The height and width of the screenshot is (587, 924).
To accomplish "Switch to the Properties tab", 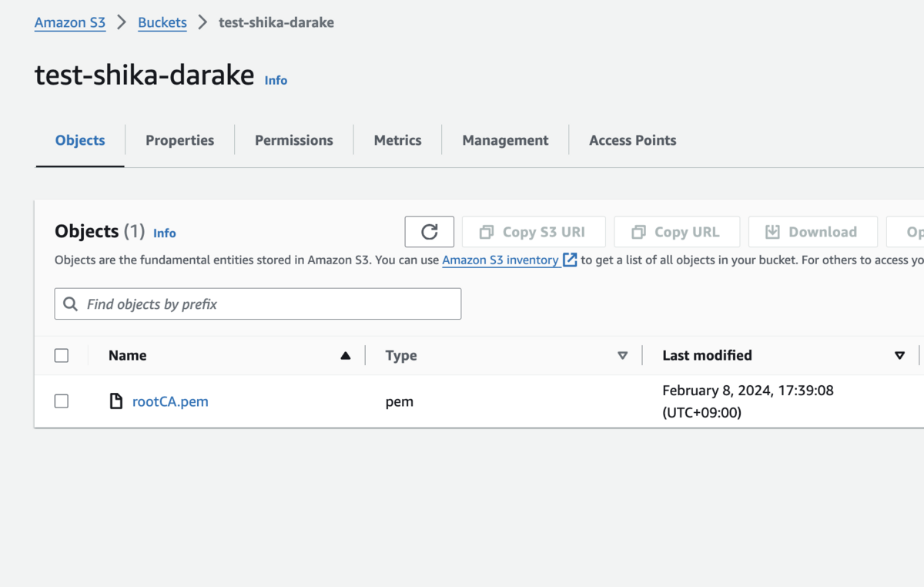I will coord(180,140).
